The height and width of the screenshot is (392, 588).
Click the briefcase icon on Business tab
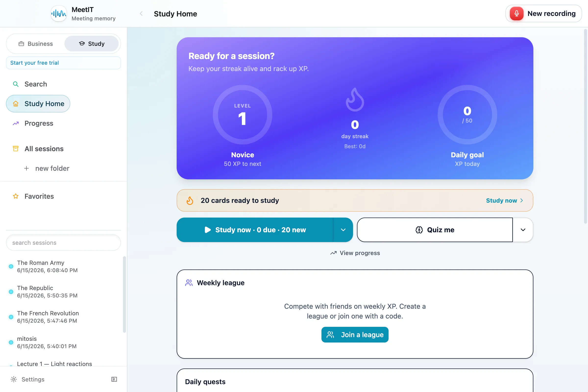[21, 44]
